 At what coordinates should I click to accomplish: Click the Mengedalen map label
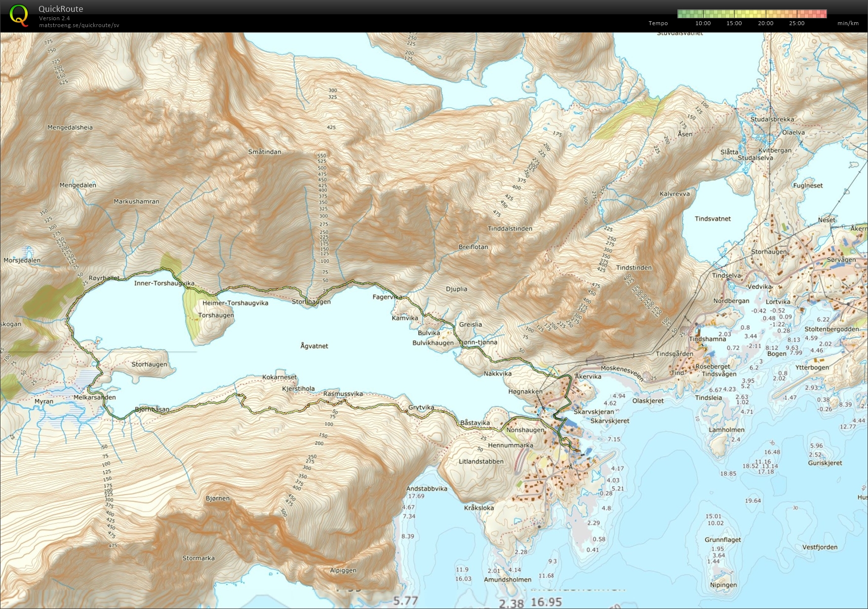coord(78,185)
